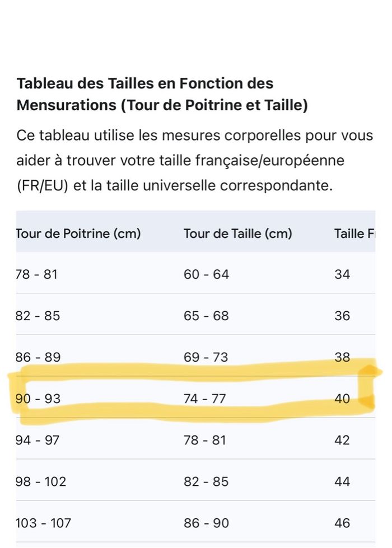Click the "Tour de Poitrine (cm)" column header
The width and height of the screenshot is (392, 548).
[x=78, y=233]
